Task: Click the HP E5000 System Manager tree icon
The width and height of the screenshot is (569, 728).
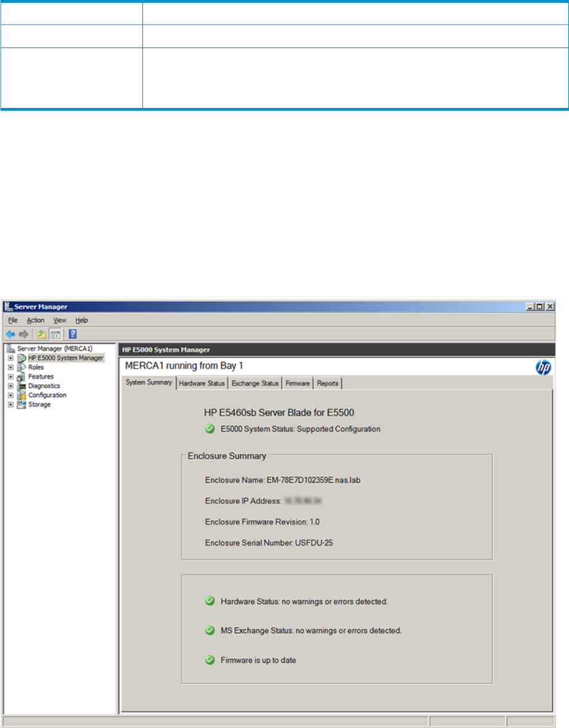Action: point(22,358)
